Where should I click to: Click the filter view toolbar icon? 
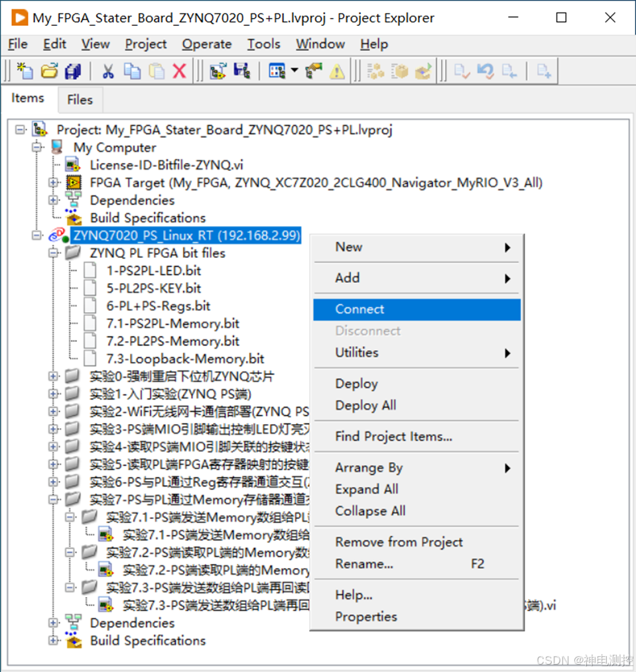277,71
